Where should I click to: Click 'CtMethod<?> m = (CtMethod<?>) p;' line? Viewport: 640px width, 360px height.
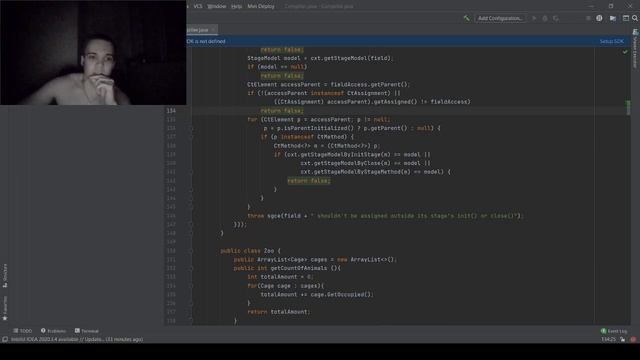click(327, 146)
